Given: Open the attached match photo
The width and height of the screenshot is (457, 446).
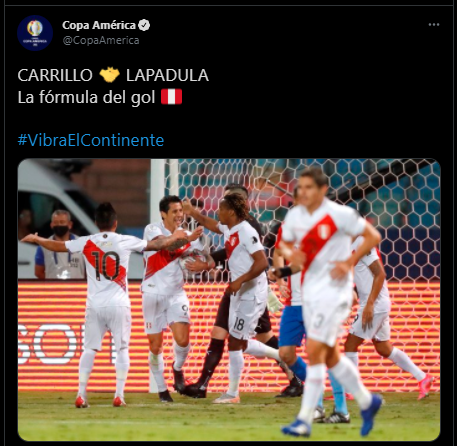Looking at the screenshot, I should 229,300.
